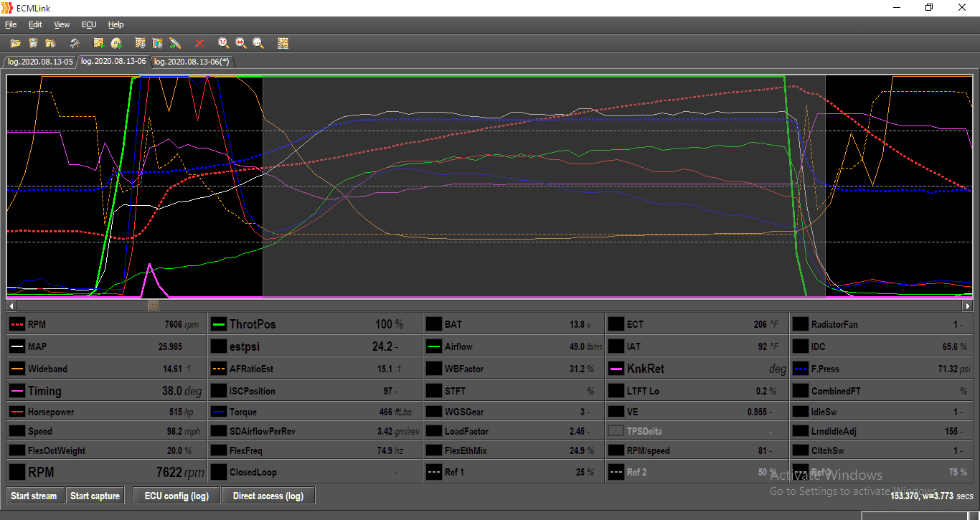Image resolution: width=980 pixels, height=520 pixels.
Task: Click the graph horizontal scrollbar thumb
Action: [x=153, y=306]
